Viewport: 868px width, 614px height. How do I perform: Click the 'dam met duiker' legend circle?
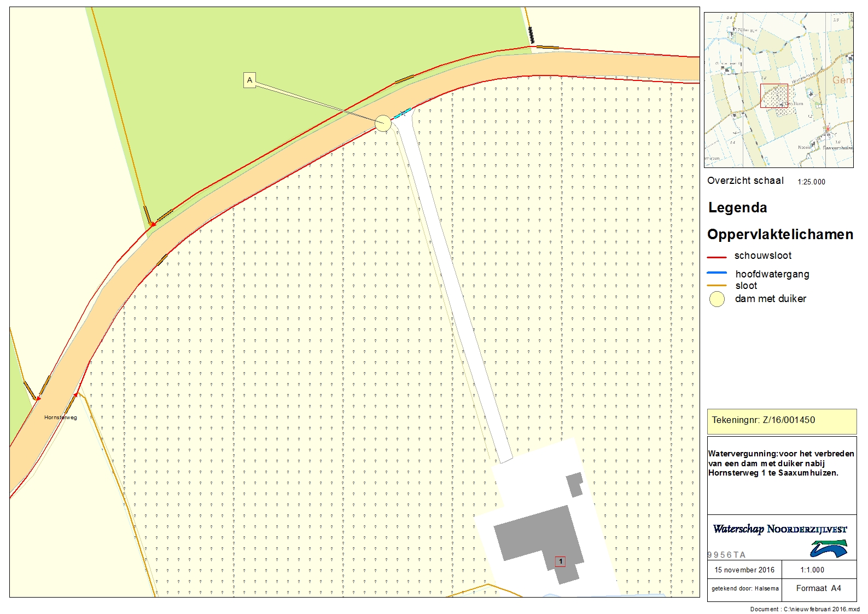pos(716,299)
